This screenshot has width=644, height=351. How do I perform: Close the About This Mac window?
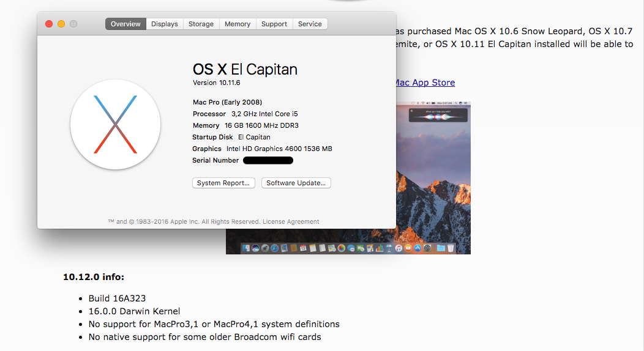click(x=49, y=24)
